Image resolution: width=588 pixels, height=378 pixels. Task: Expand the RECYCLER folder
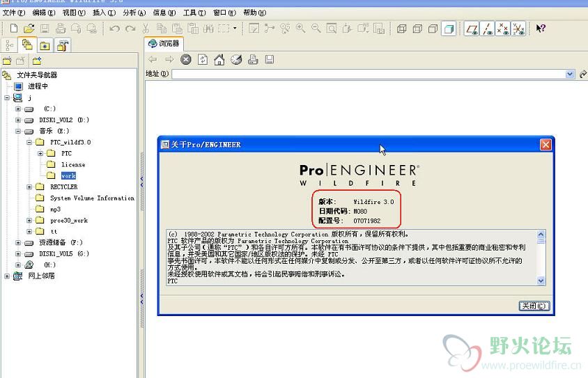tap(29, 187)
